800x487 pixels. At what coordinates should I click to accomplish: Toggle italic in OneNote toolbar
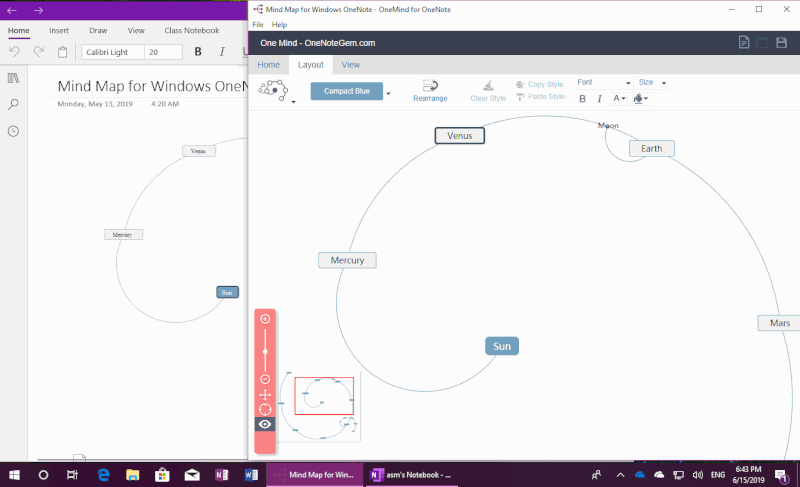pyautogui.click(x=222, y=52)
